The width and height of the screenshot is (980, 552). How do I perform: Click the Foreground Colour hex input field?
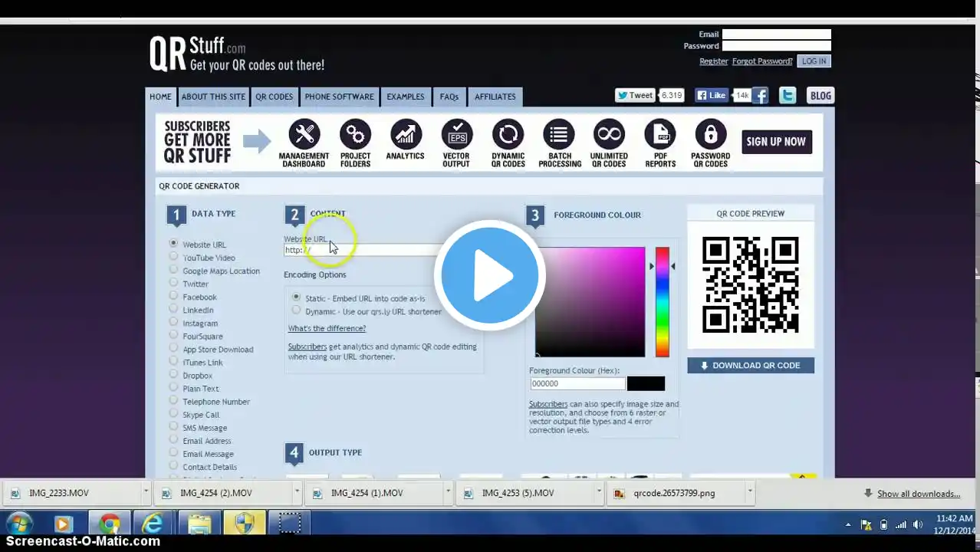577,383
